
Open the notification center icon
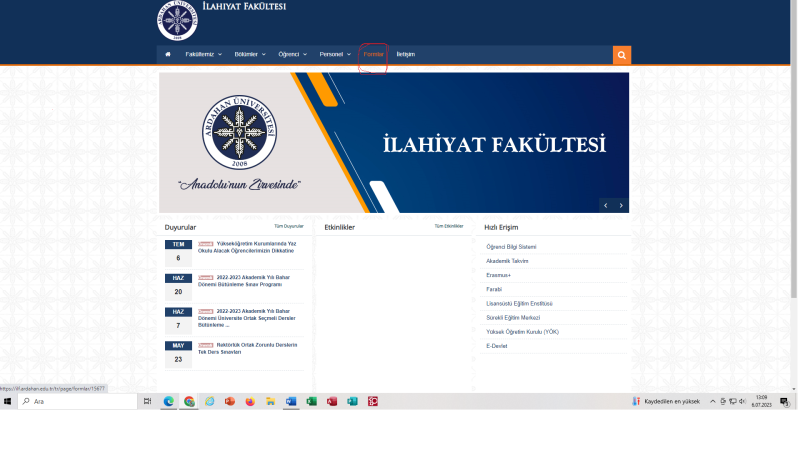pos(785,402)
